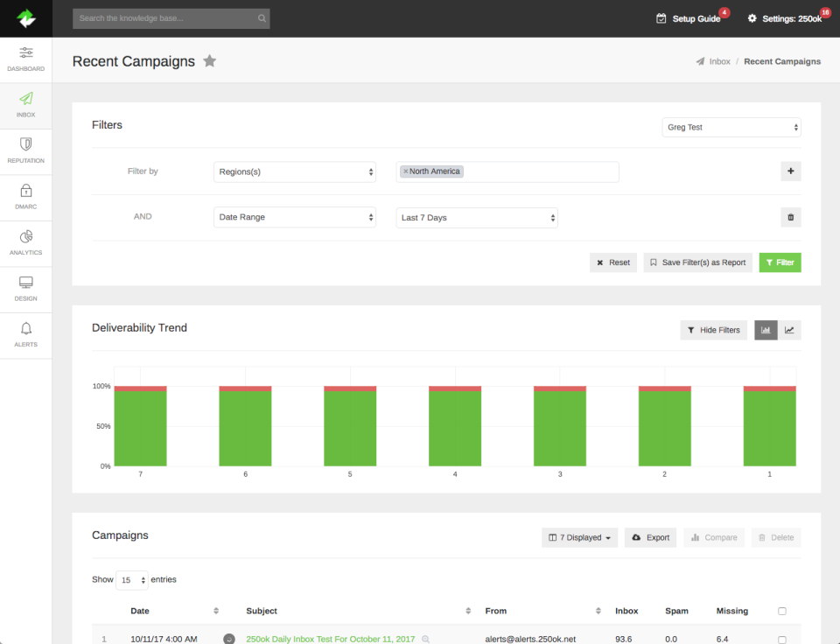Open the Alerts bell section
Image resolution: width=840 pixels, height=644 pixels.
point(25,336)
